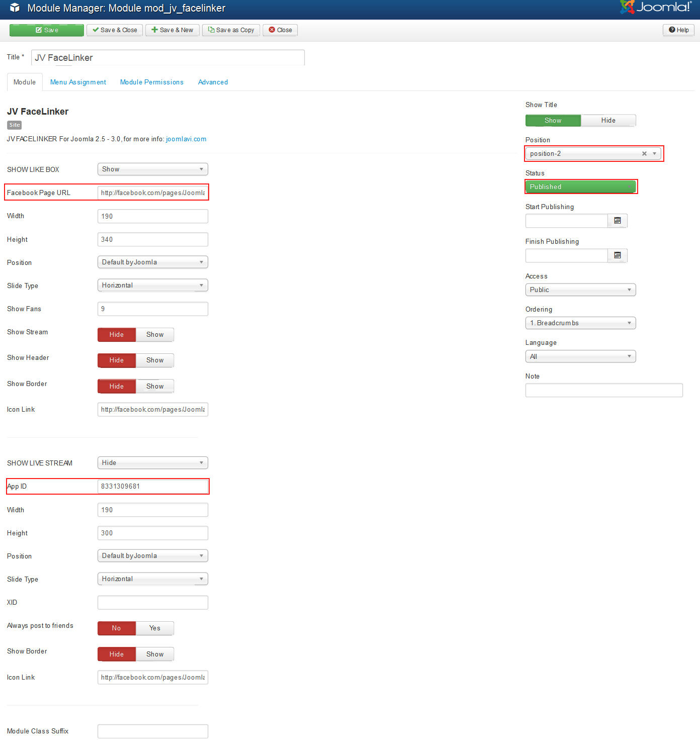Open Start Publishing calendar picker
The width and height of the screenshot is (700, 750).
(x=618, y=221)
